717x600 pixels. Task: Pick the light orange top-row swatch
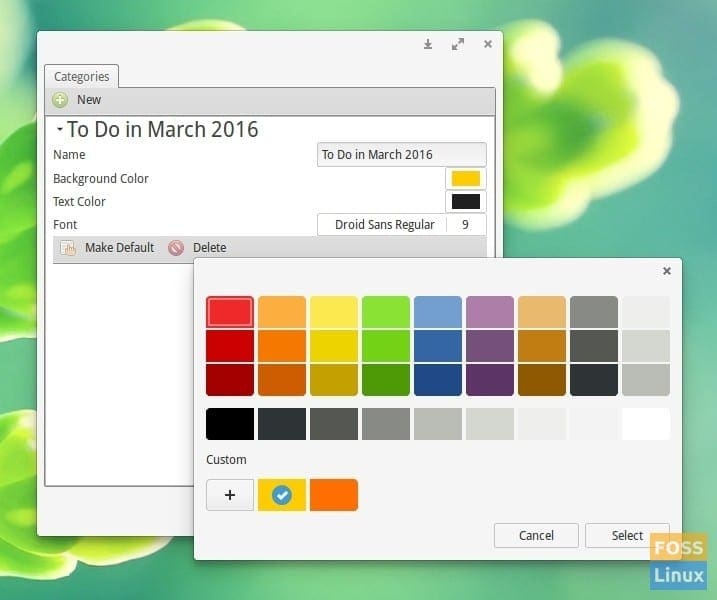tap(282, 312)
